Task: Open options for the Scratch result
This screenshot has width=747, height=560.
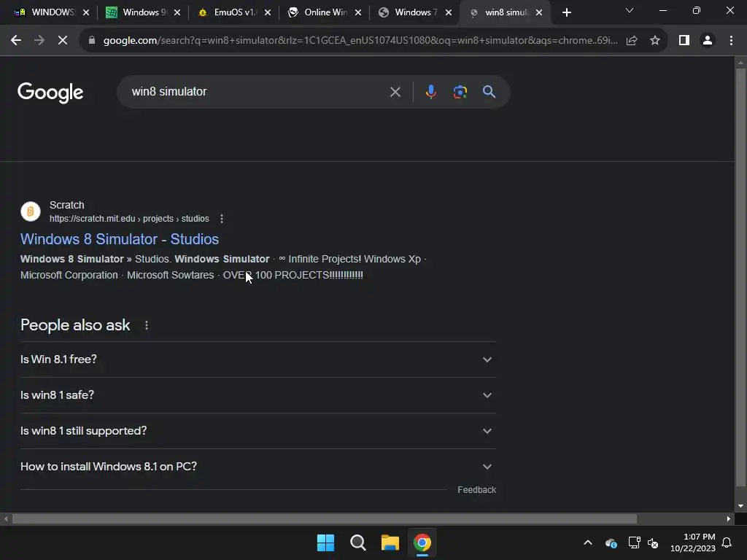Action: click(222, 219)
